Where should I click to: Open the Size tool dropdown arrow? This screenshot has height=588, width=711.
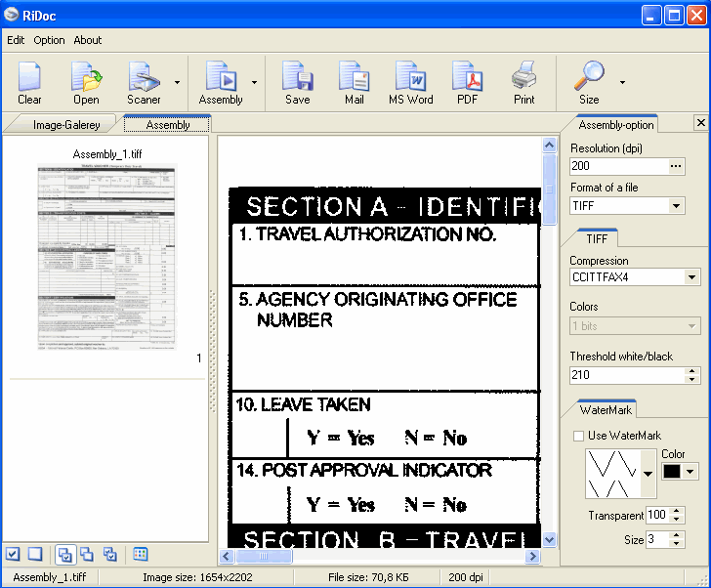point(622,83)
